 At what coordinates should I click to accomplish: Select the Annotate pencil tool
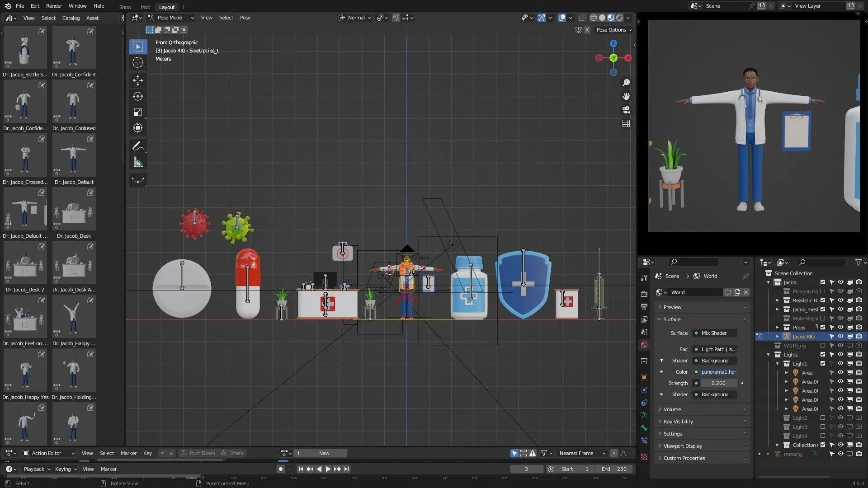click(x=138, y=146)
